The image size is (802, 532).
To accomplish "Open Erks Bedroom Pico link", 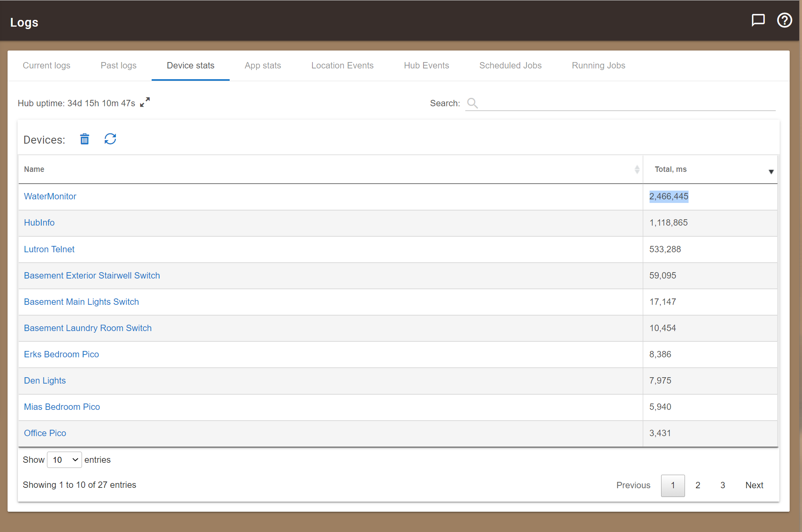I will (x=62, y=355).
